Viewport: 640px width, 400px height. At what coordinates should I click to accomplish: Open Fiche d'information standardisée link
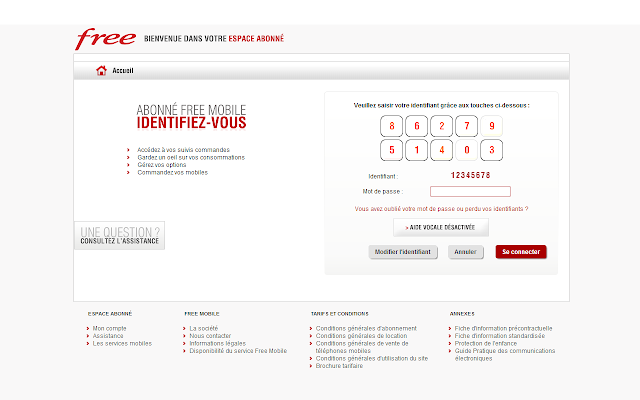tap(500, 336)
